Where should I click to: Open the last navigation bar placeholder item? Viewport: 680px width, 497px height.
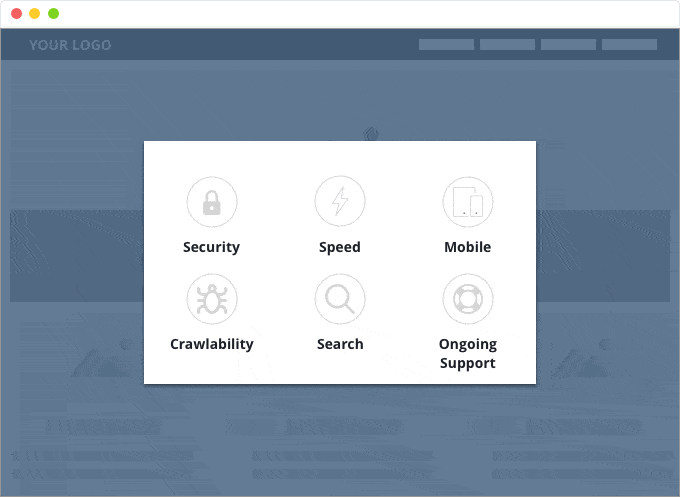[629, 44]
